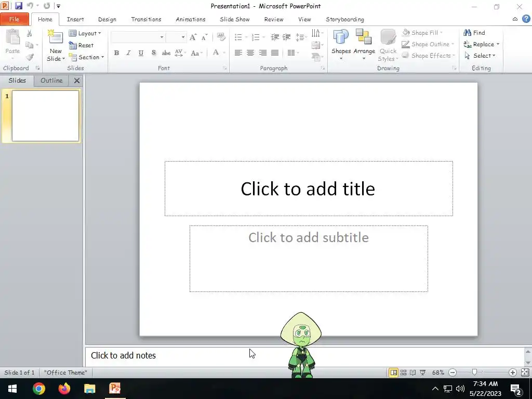Screen dimensions: 532x399
Task: Click the Paste clipboard icon
Action: [12, 37]
